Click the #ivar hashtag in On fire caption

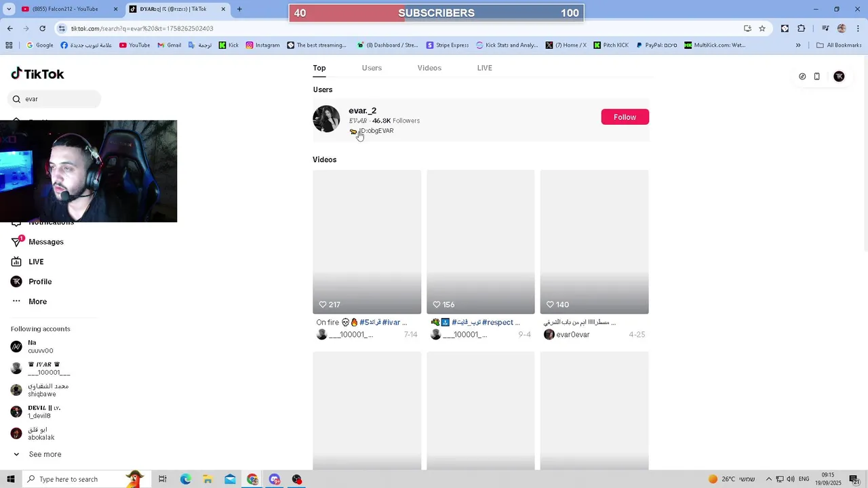click(x=390, y=323)
